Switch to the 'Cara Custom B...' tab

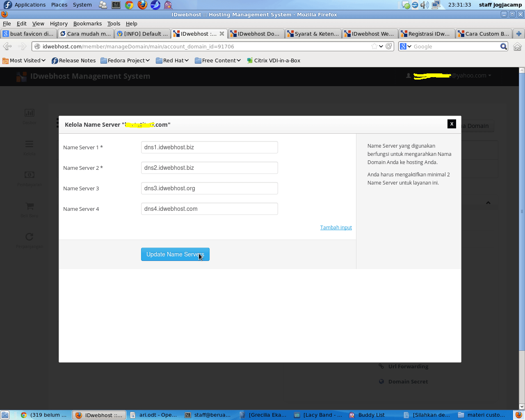(x=484, y=34)
